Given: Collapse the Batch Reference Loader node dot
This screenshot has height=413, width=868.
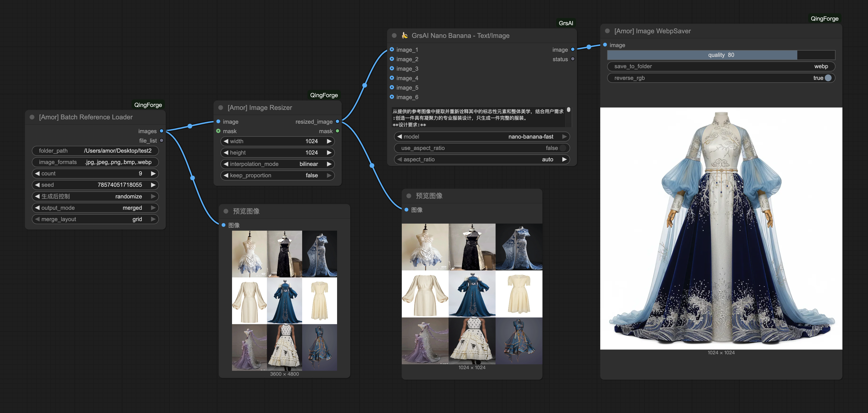Looking at the screenshot, I should 32,117.
